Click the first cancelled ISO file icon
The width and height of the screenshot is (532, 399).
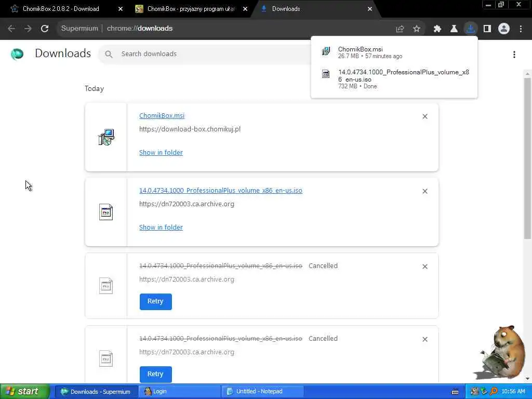point(106,286)
